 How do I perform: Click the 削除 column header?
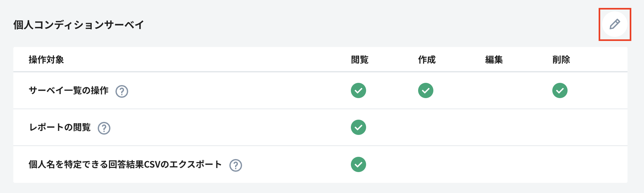561,60
